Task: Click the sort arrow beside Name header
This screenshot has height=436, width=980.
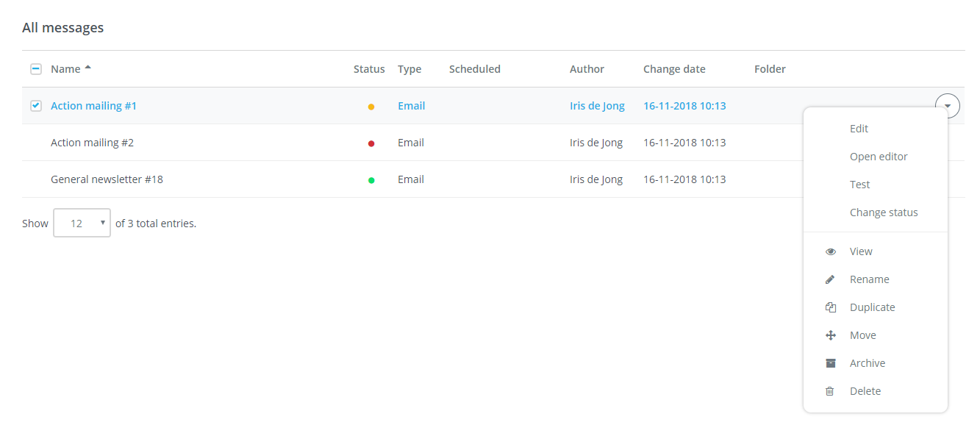Action: tap(88, 68)
